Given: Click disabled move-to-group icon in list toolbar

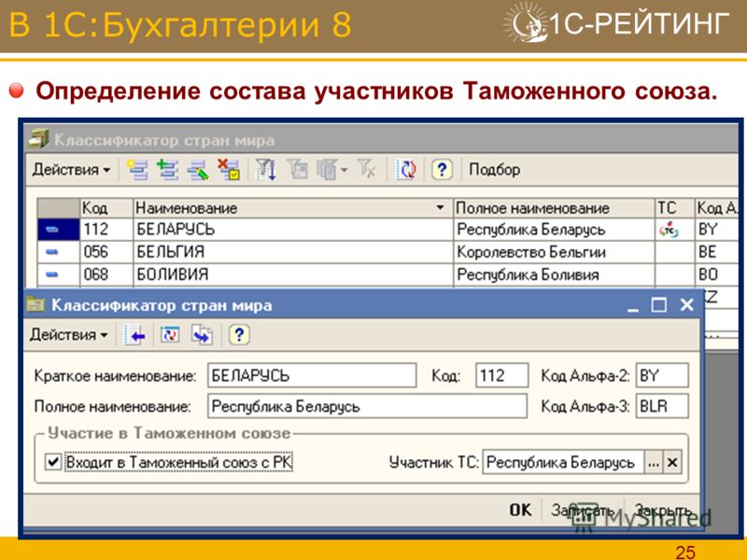Looking at the screenshot, I should click(x=297, y=169).
